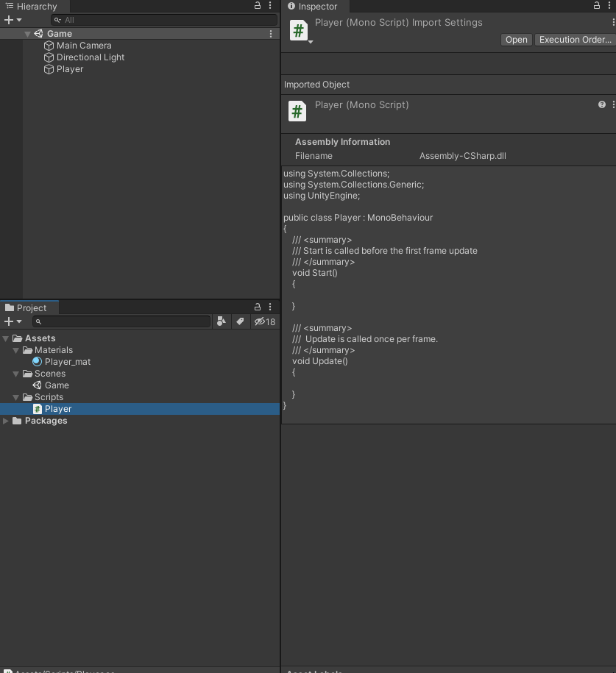Click the Assembly-CSharp.dll filename value
The width and height of the screenshot is (616, 673).
click(x=463, y=156)
